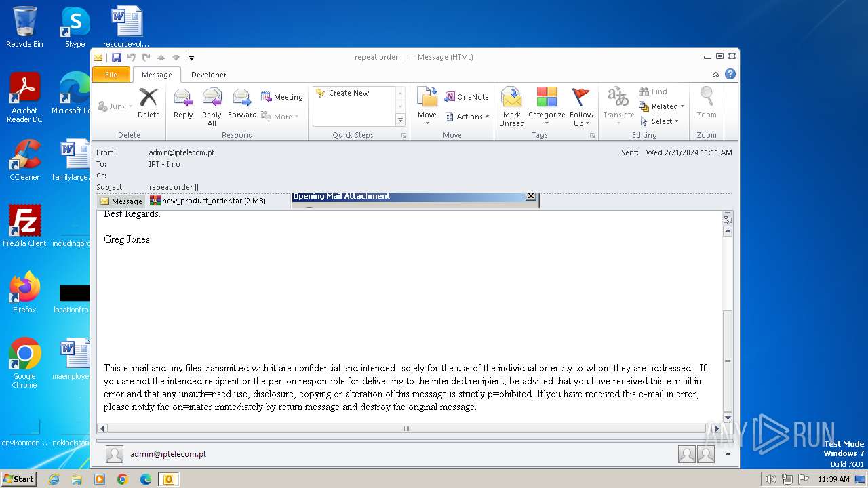Switch to the Developer tab
Screen dimensions: 868x488
pos(209,75)
